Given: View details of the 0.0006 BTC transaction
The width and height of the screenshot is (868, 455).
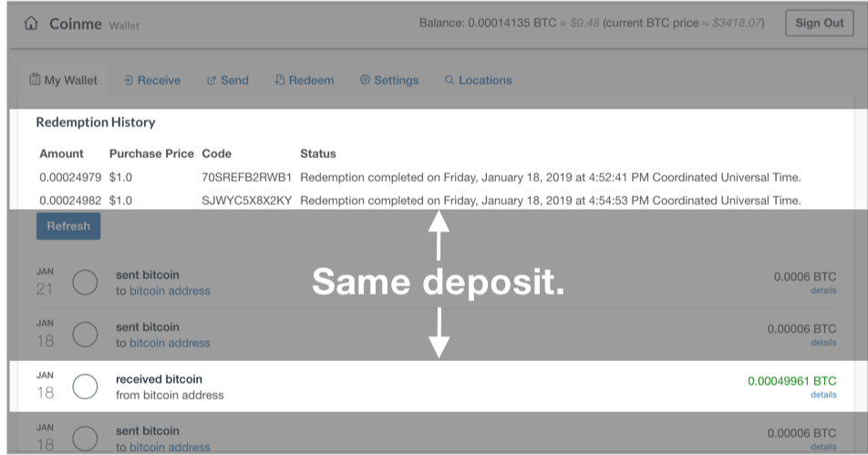Looking at the screenshot, I should pyautogui.click(x=823, y=291).
